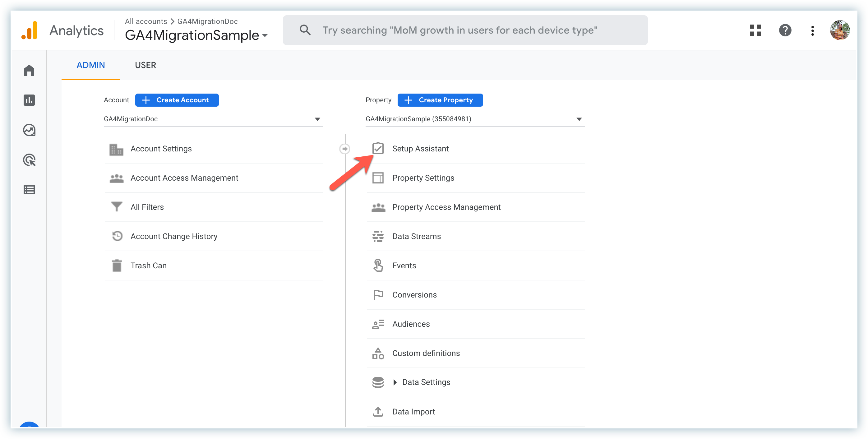Image resolution: width=868 pixels, height=439 pixels.
Task: Collapse account column with circled arrow
Action: point(344,149)
